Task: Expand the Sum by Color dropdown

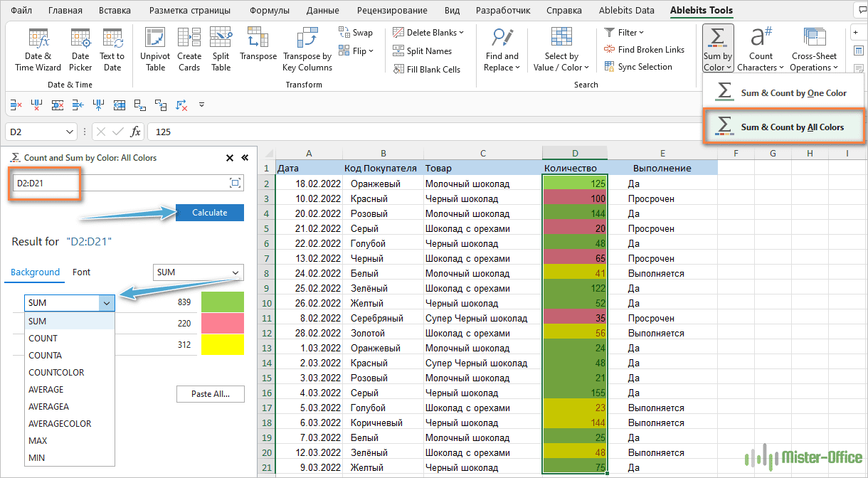Action: pos(717,62)
